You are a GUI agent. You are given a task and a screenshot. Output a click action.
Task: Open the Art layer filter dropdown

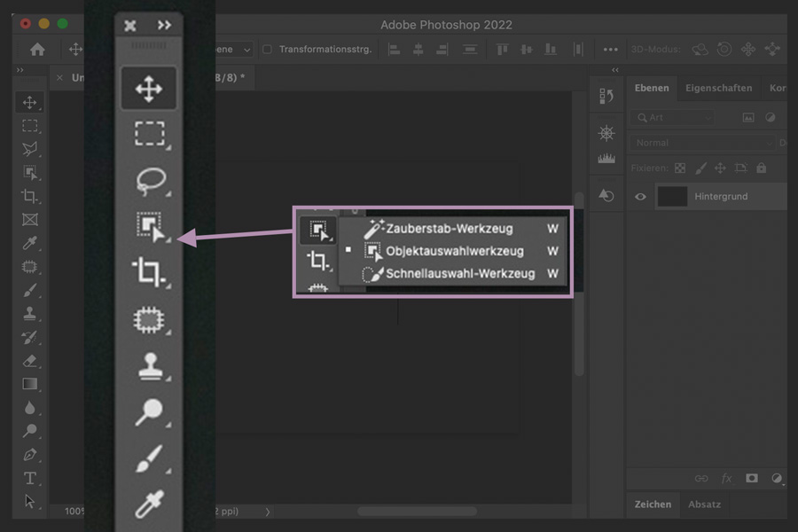click(x=672, y=118)
